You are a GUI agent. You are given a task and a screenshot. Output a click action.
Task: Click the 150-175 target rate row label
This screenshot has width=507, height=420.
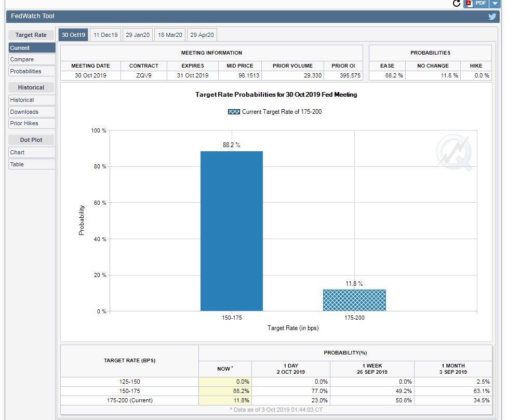[x=129, y=391]
